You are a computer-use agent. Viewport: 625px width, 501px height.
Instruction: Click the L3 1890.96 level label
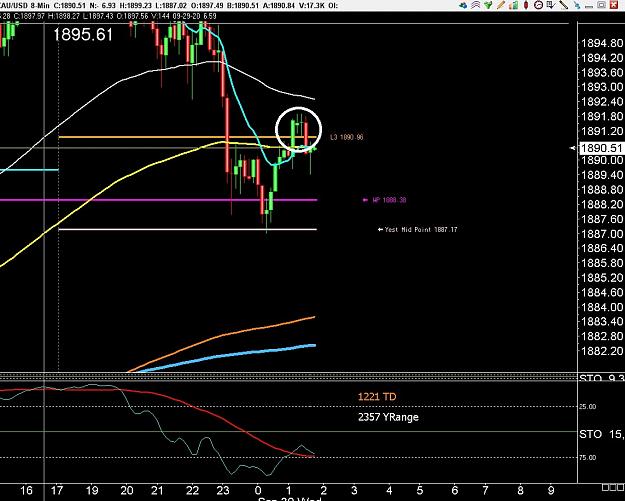(347, 137)
